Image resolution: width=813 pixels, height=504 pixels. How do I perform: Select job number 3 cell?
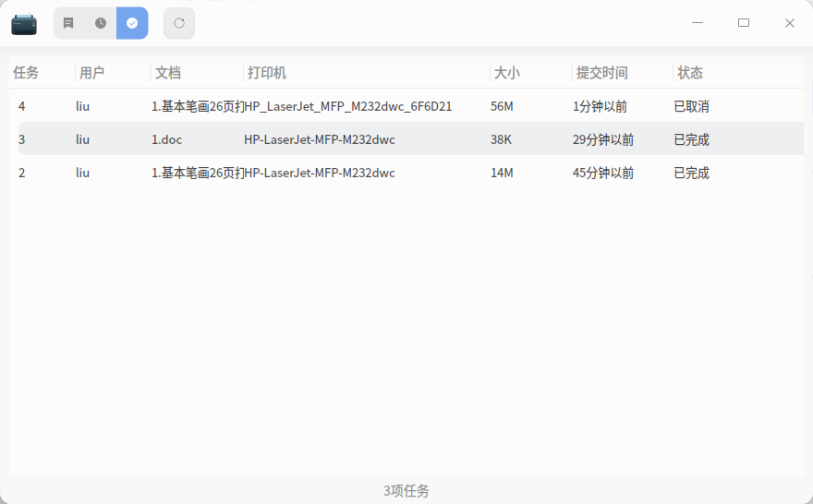pos(22,140)
